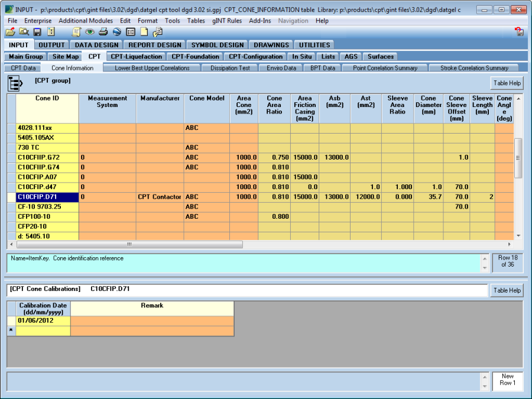Click the folder with magnifier icon

(x=24, y=32)
